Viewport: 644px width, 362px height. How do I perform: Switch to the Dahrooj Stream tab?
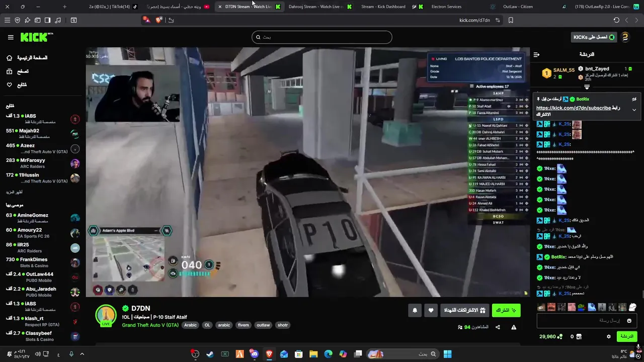click(x=320, y=7)
